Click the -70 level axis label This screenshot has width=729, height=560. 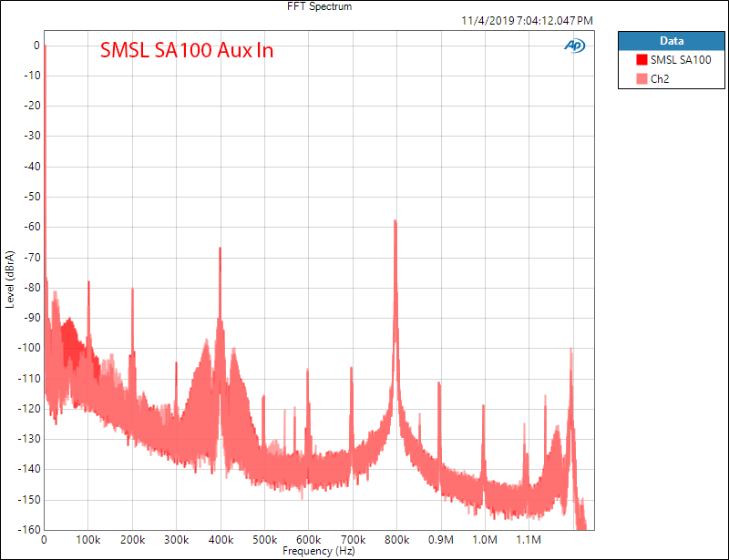point(32,257)
